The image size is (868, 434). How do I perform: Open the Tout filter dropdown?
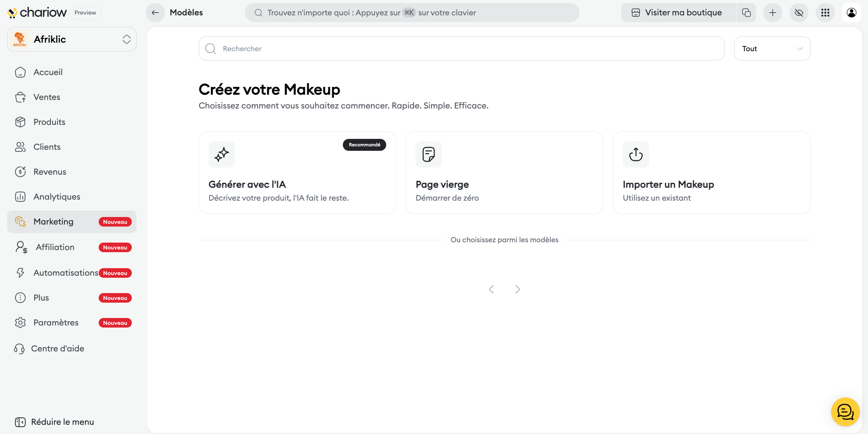pos(772,48)
